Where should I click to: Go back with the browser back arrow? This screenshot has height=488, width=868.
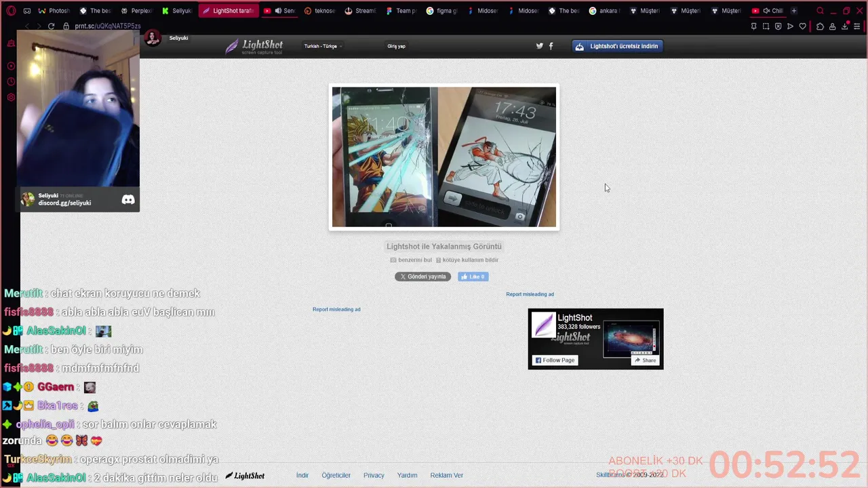tap(27, 26)
